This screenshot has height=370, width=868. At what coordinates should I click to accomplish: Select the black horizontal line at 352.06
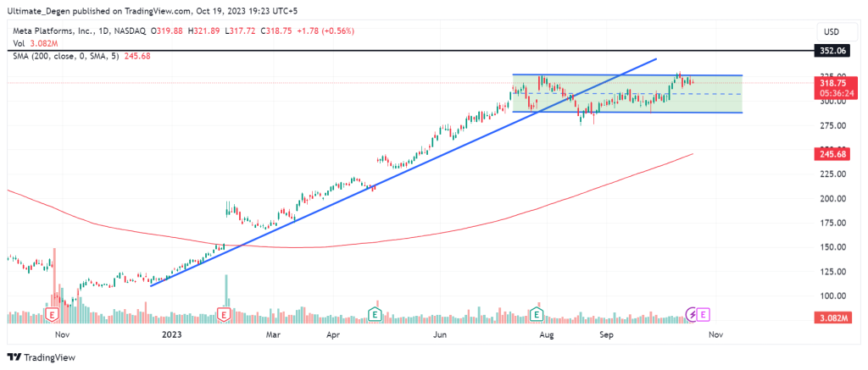[409, 50]
